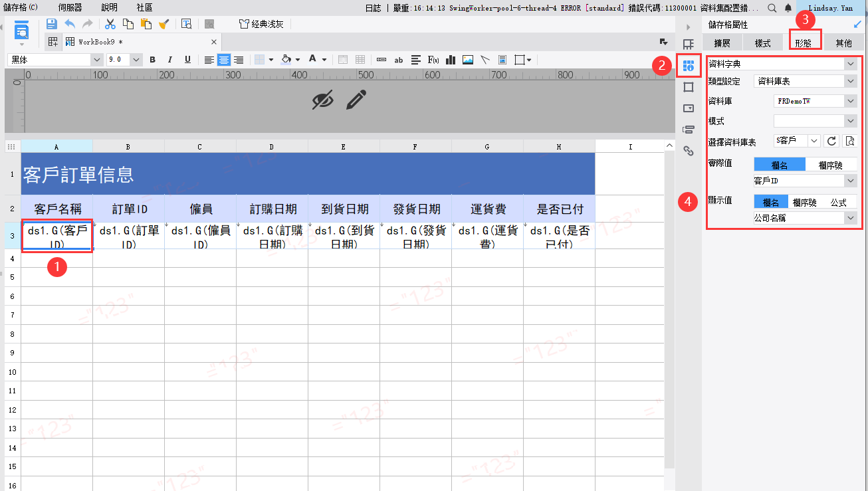This screenshot has width=868, height=491.
Task: Open the conditional attributes sidebar panel
Action: [689, 130]
